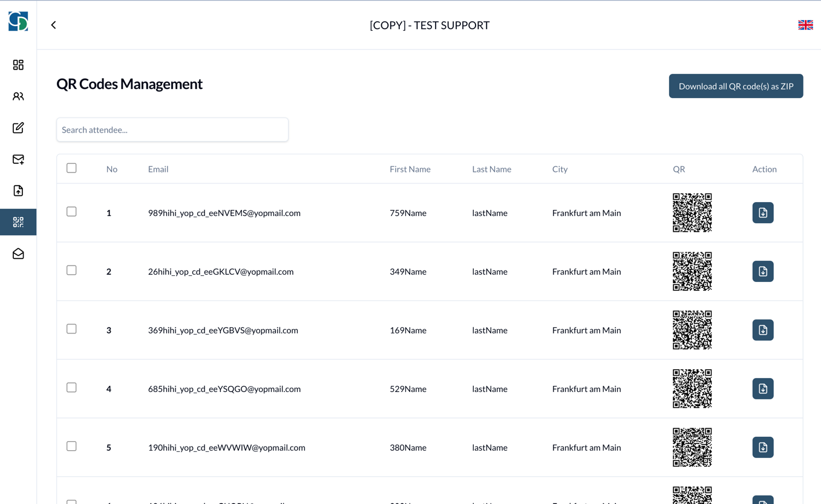Viewport: 821px width, 504px height.
Task: Toggle the select-all checkbox in table header
Action: tap(71, 168)
